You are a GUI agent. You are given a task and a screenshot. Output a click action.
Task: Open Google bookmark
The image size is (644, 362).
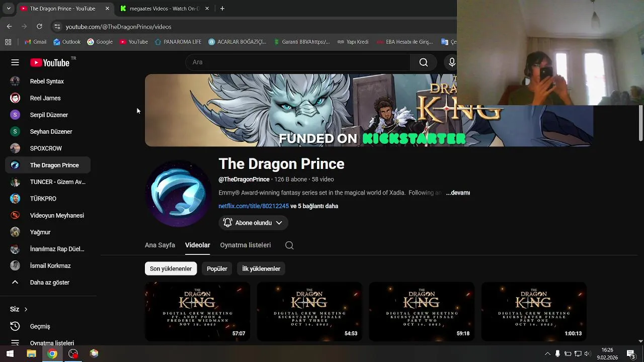point(100,42)
